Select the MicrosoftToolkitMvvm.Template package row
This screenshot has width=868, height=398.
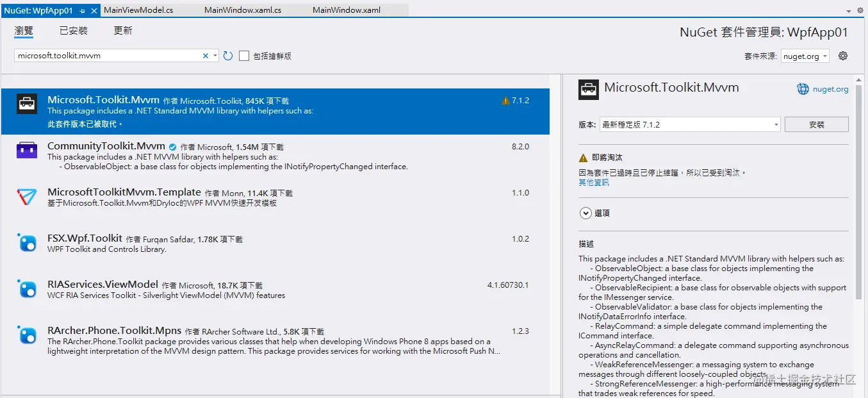pos(275,203)
